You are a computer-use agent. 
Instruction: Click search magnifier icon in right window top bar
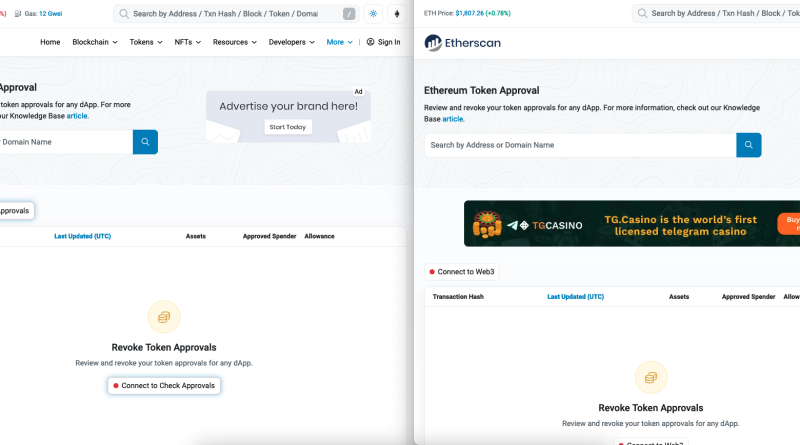click(642, 13)
